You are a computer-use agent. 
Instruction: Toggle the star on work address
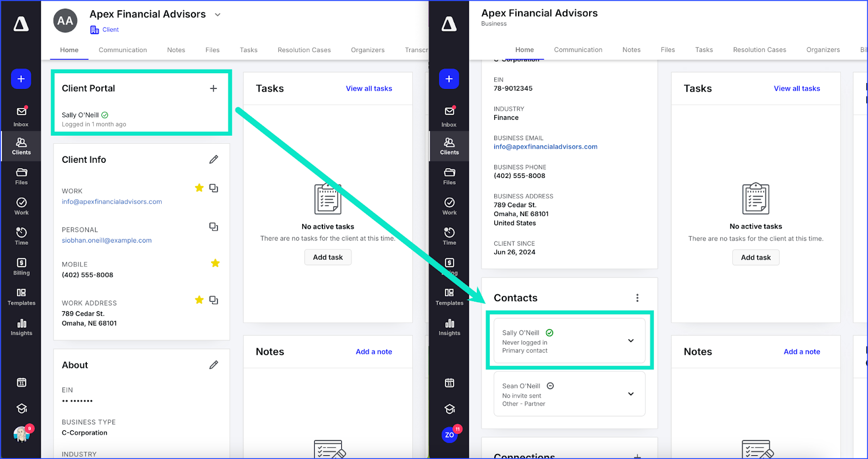point(199,300)
